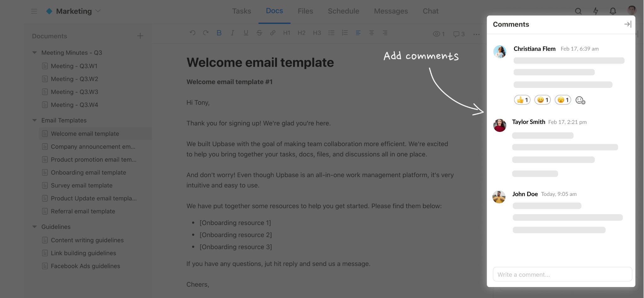
Task: Open the user profile avatar
Action: (x=631, y=10)
